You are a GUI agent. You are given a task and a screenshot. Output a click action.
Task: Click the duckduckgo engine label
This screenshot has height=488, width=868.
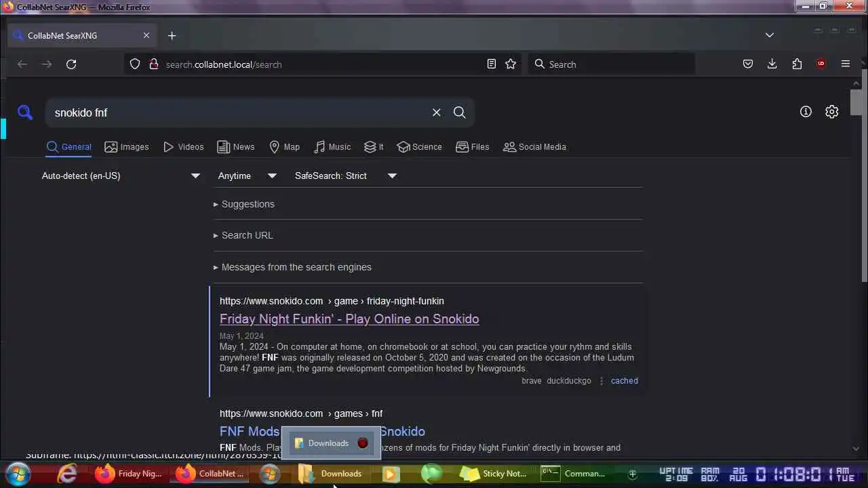tap(569, 381)
